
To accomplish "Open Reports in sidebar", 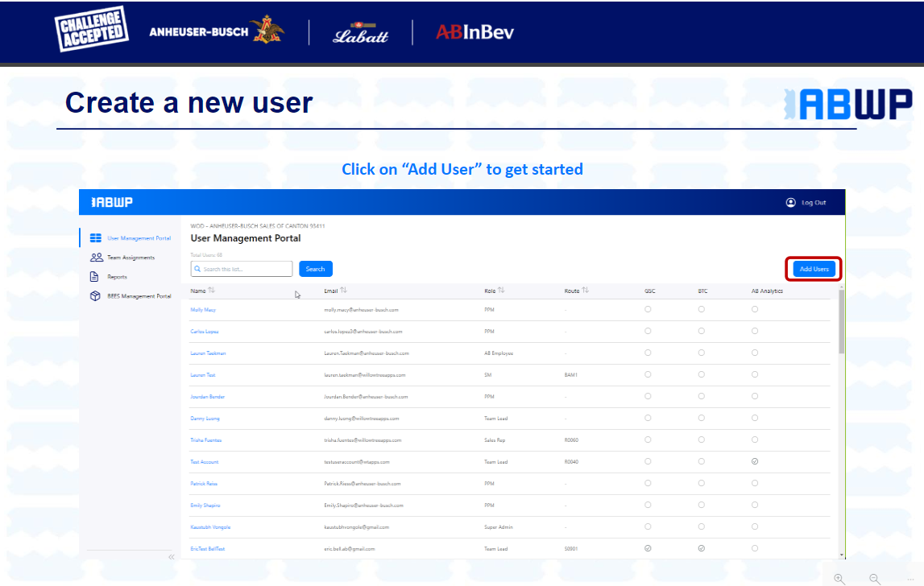I will point(117,277).
